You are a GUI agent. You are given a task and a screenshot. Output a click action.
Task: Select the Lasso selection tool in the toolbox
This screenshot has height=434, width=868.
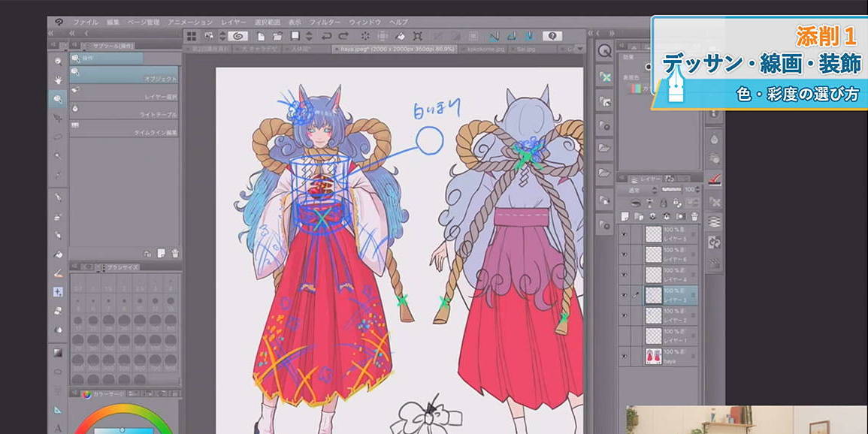(58, 137)
